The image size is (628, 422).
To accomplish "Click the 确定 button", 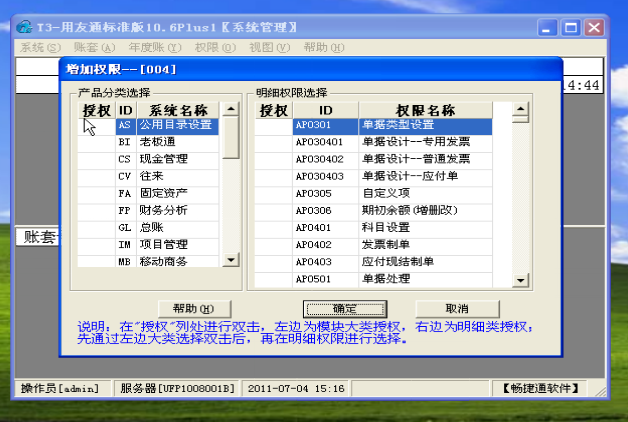I will (345, 308).
